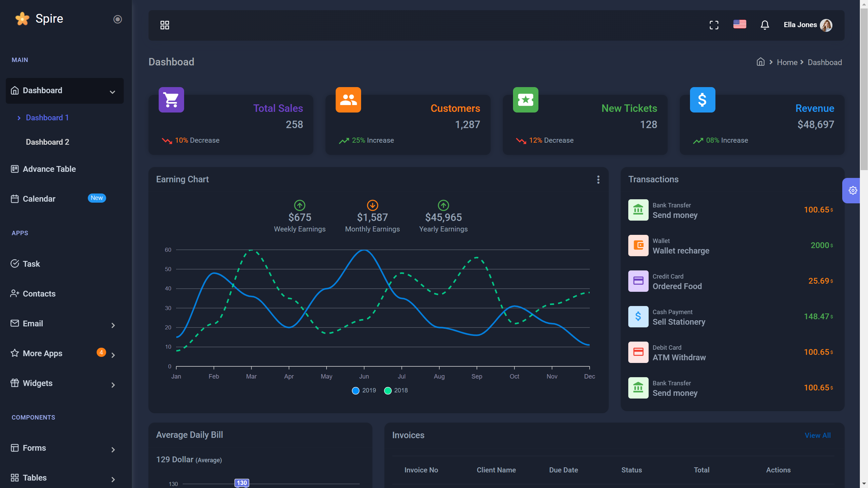Select the Wallet recharge transaction icon

tap(638, 245)
